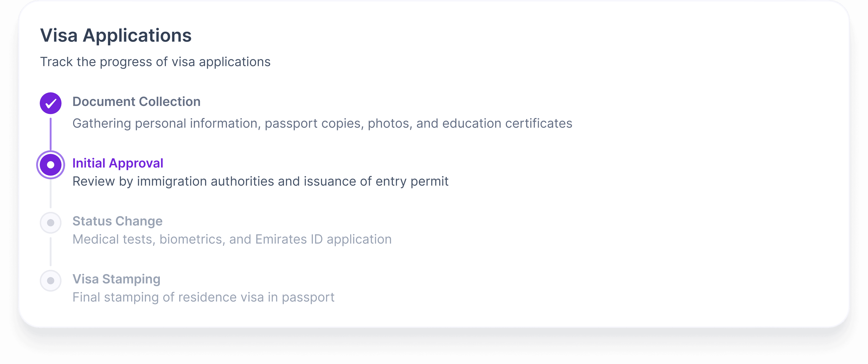Screen dimensions: 868x364
Task: Click the 'Medical tests, biometrics' description text
Action: (232, 239)
